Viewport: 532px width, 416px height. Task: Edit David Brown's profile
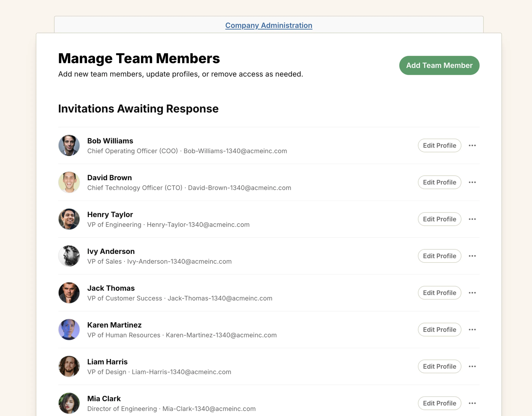[x=439, y=182]
